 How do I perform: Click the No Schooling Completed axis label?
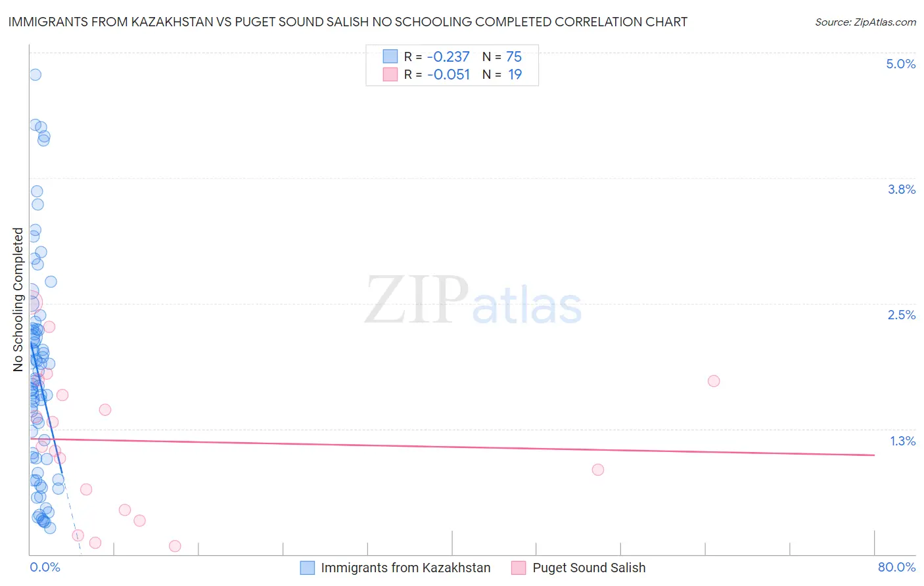click(18, 300)
